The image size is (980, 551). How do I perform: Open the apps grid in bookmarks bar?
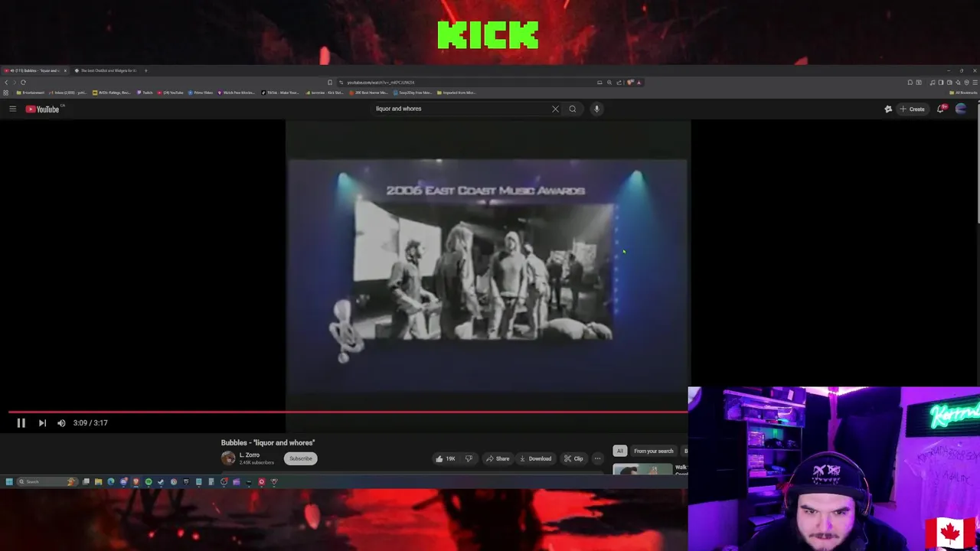pos(5,93)
